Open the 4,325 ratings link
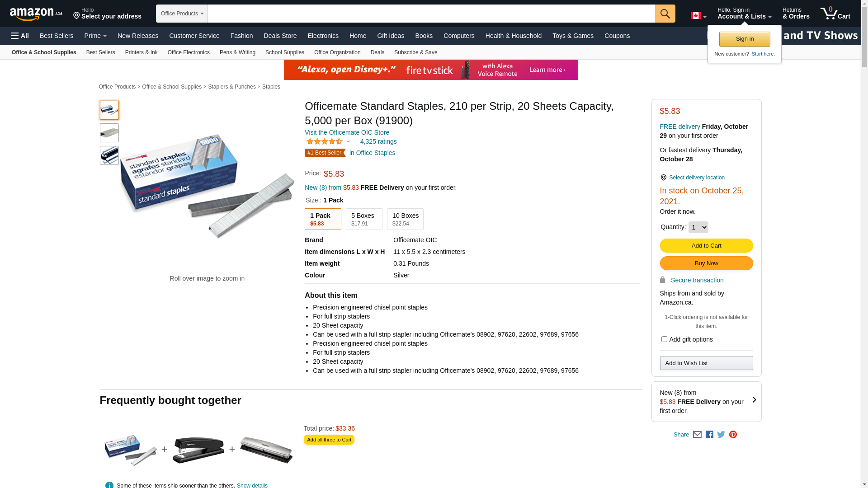This screenshot has height=488, width=868. (378, 141)
